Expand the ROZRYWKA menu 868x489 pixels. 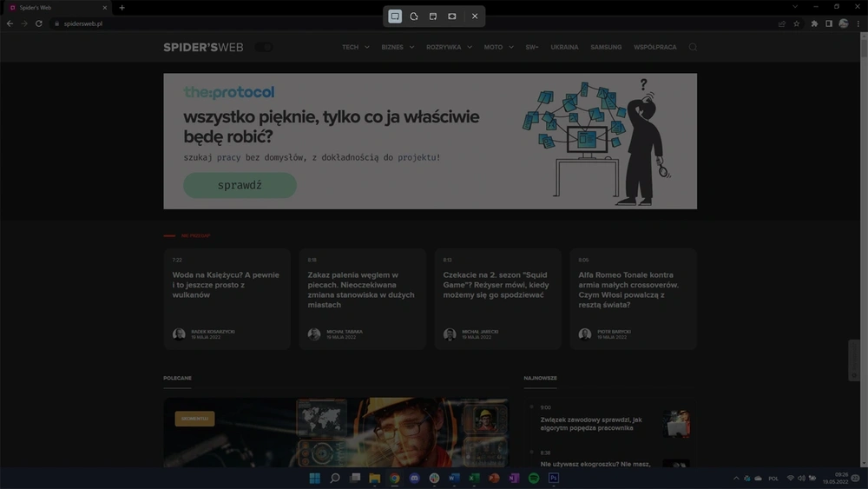pyautogui.click(x=449, y=47)
